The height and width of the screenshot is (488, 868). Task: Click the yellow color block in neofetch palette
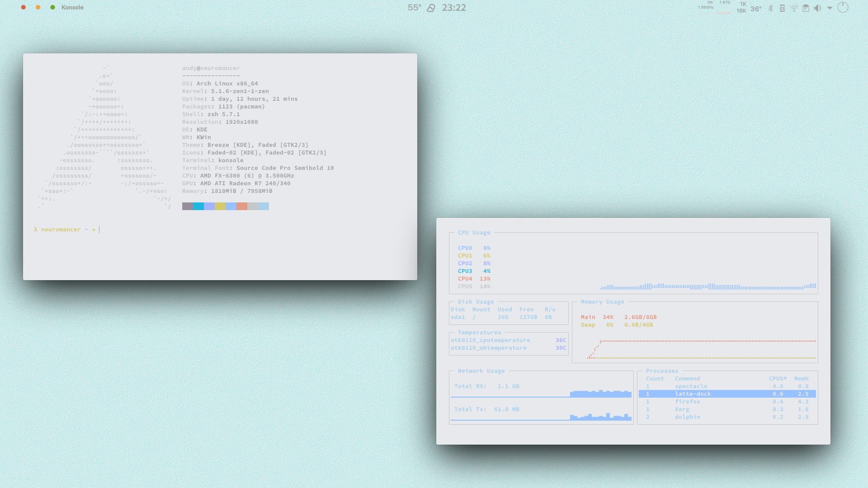click(220, 206)
